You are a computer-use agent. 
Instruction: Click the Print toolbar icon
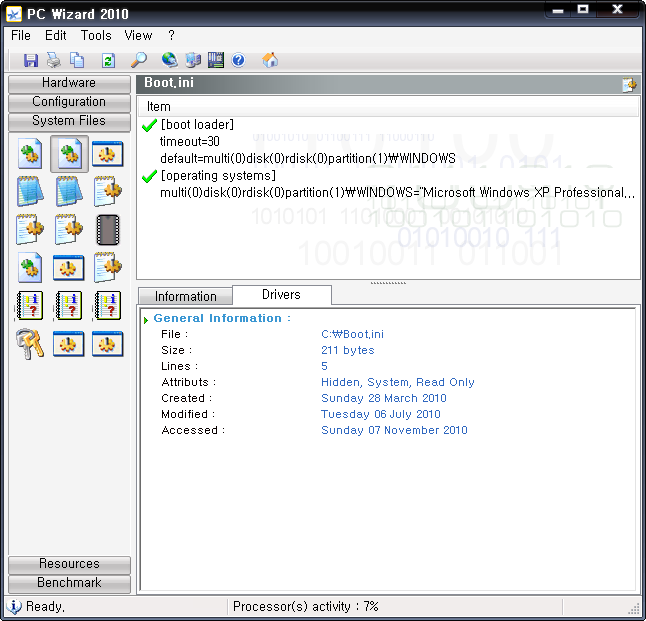[x=54, y=61]
